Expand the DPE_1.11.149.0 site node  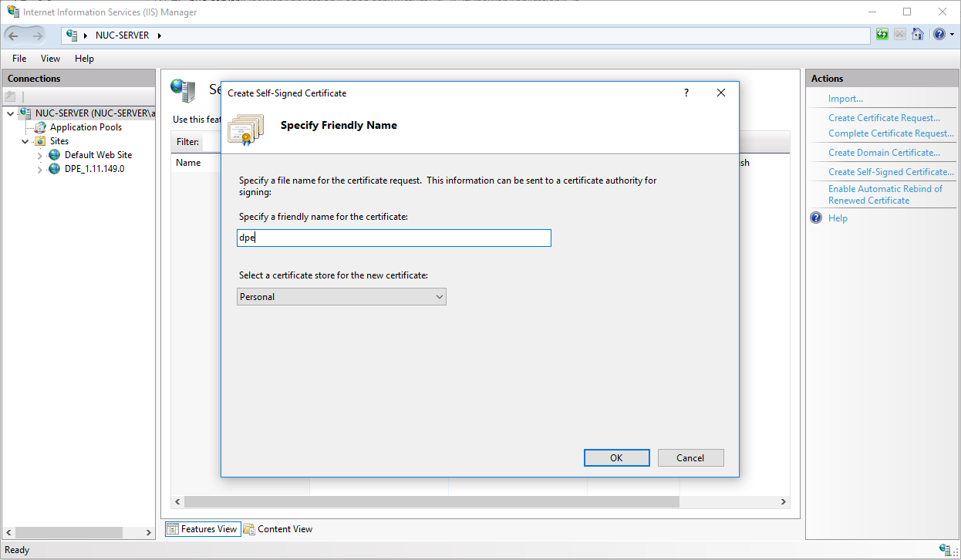(x=40, y=169)
